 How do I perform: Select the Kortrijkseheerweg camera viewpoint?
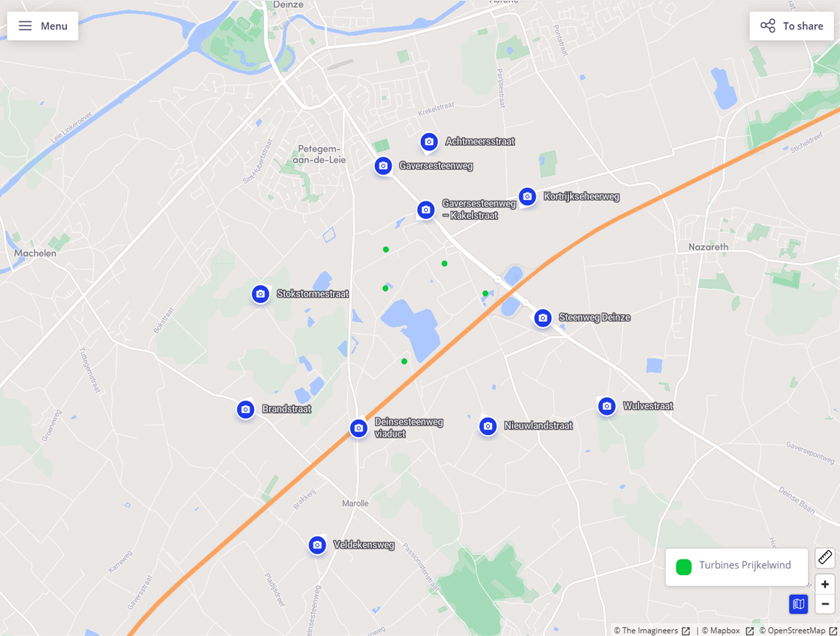coord(527,196)
